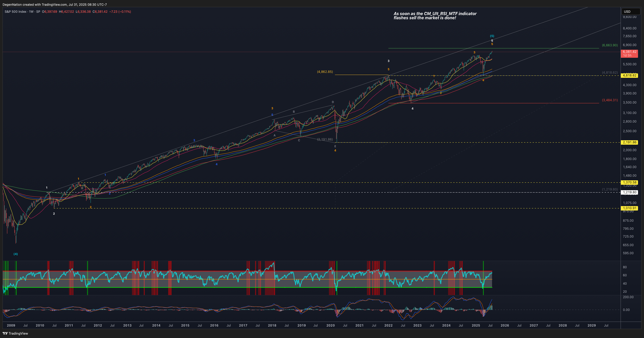The width and height of the screenshot is (644, 338).
Task: Click the cyan (4) wave label near 2009
Action: click(16, 254)
